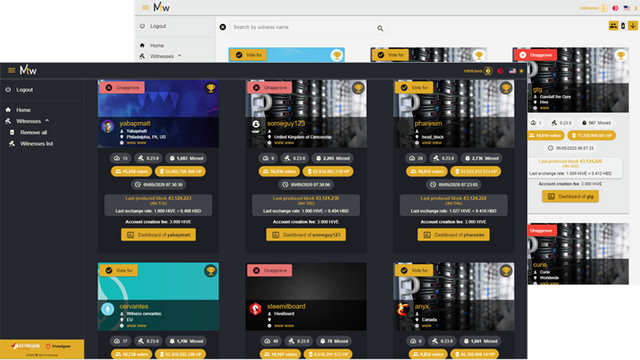Click voters chip on pharesim card
The image size is (640, 360).
coord(427,171)
